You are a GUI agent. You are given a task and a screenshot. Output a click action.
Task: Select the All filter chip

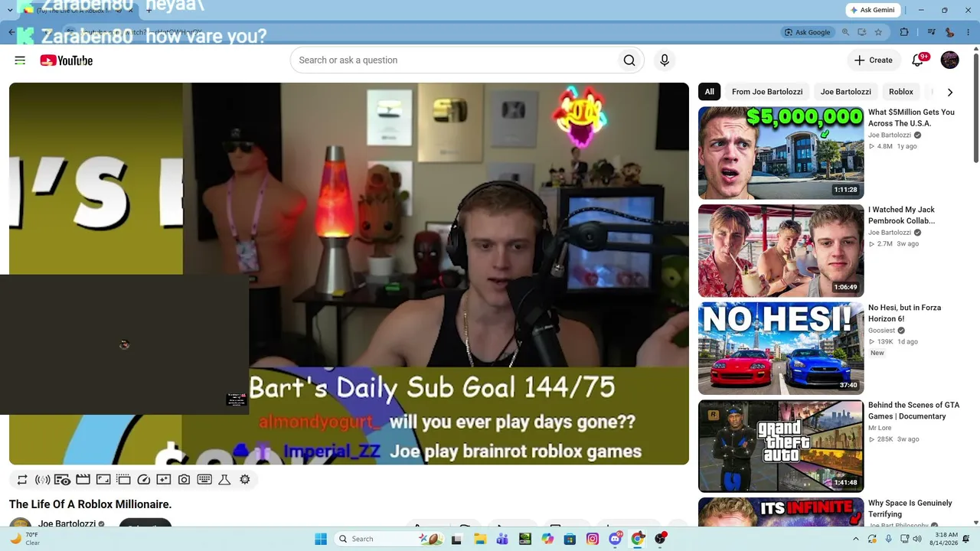(710, 92)
